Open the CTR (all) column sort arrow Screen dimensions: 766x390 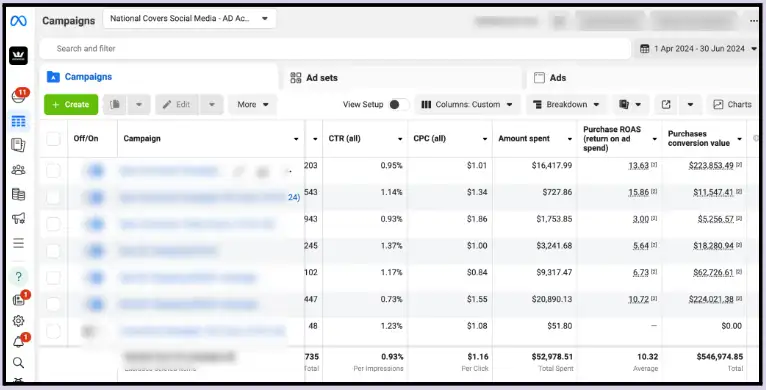click(400, 139)
